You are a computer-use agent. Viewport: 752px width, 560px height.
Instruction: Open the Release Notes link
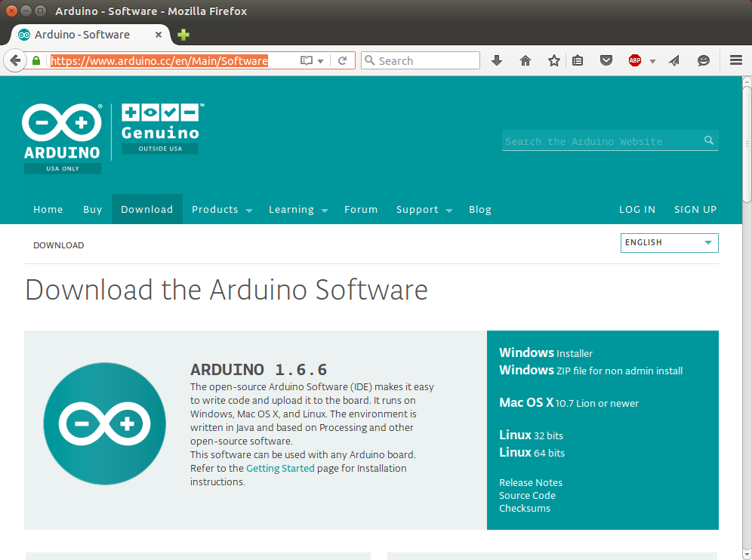click(531, 482)
